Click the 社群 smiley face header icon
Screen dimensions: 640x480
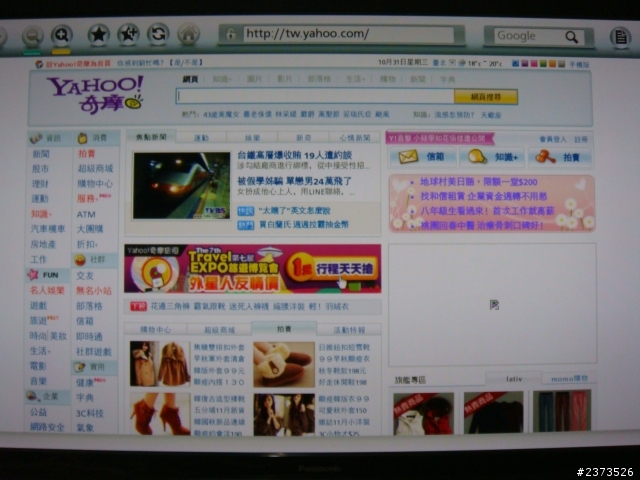80,260
